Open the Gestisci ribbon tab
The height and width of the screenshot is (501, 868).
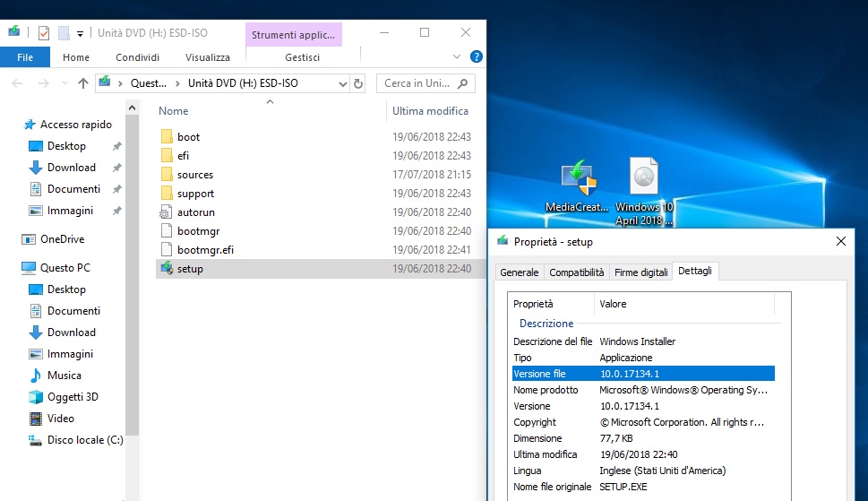point(302,57)
